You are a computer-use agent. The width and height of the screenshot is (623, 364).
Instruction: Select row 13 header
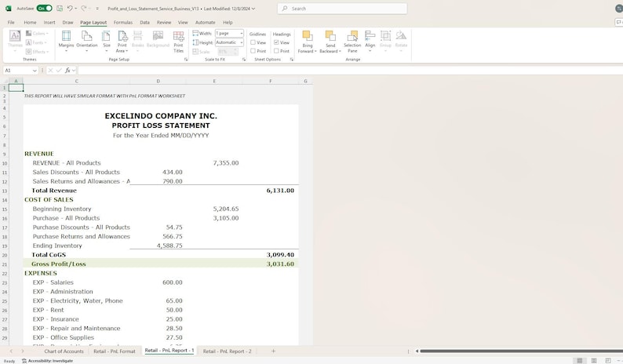click(5, 191)
